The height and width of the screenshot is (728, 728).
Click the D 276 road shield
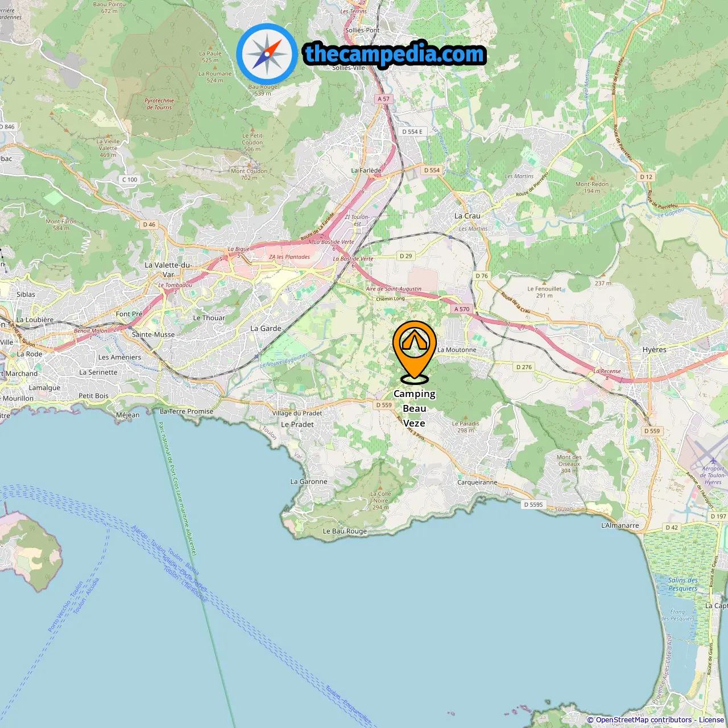[x=524, y=367]
